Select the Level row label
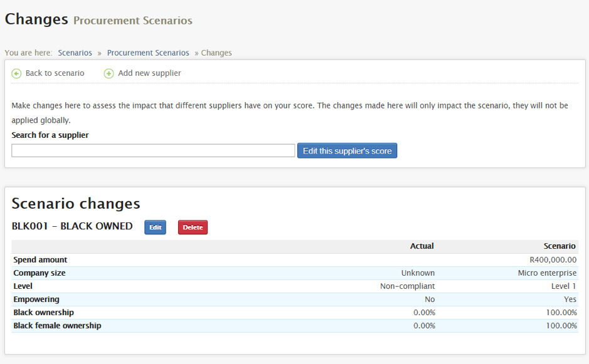 23,286
